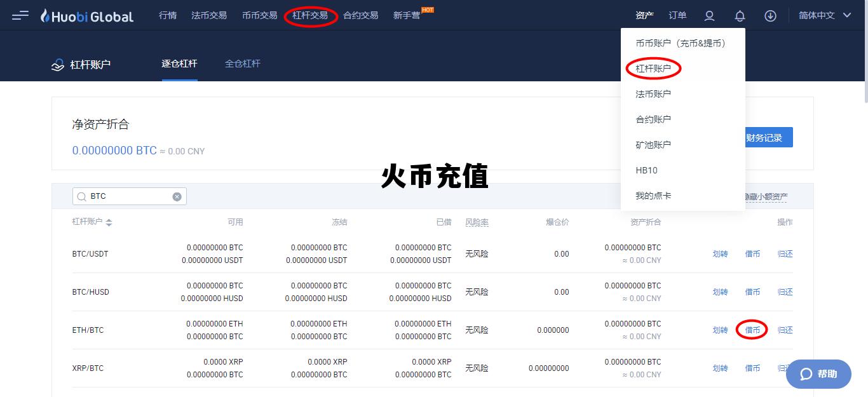Open the 帮助 chat button
The height and width of the screenshot is (397, 868).
pos(818,374)
